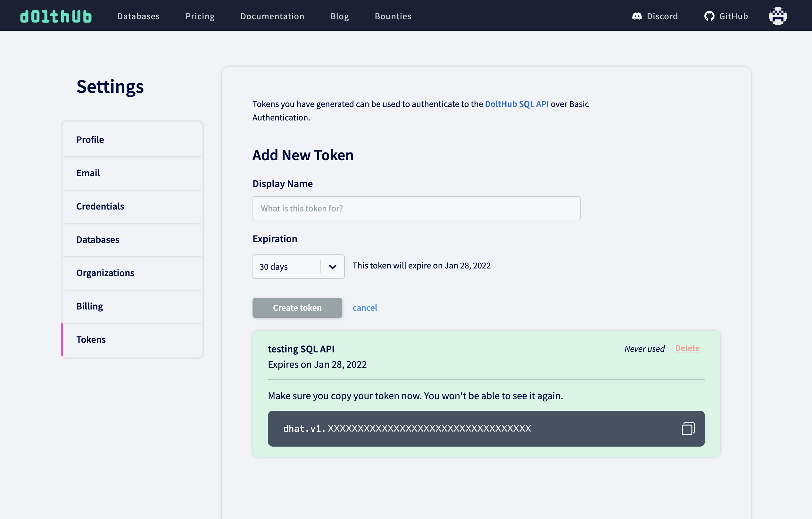
Task: Select the Profile settings tab
Action: tap(133, 139)
